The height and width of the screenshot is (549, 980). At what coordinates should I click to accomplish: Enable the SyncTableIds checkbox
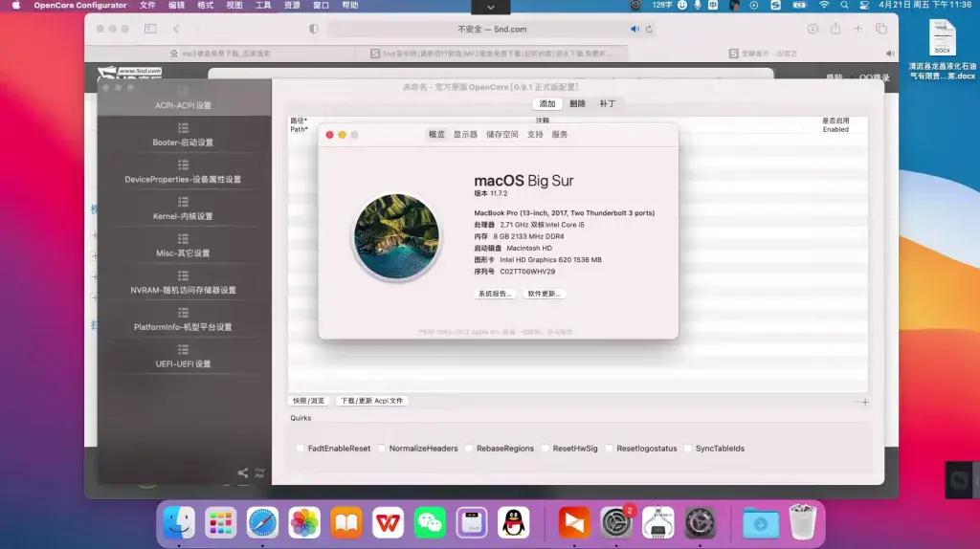click(x=688, y=449)
